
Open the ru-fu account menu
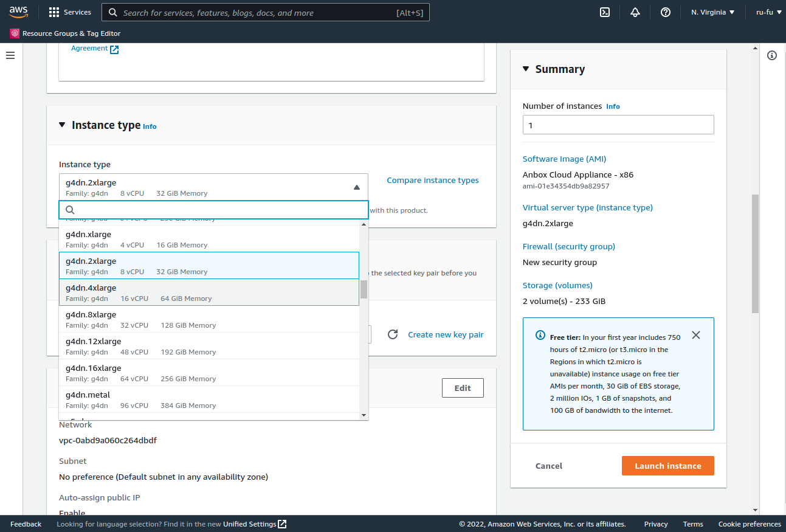point(768,12)
